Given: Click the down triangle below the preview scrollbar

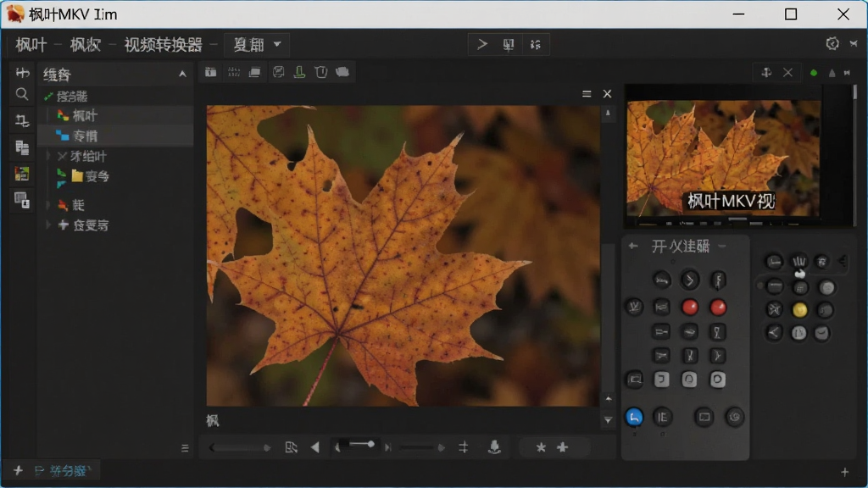Looking at the screenshot, I should pyautogui.click(x=608, y=420).
